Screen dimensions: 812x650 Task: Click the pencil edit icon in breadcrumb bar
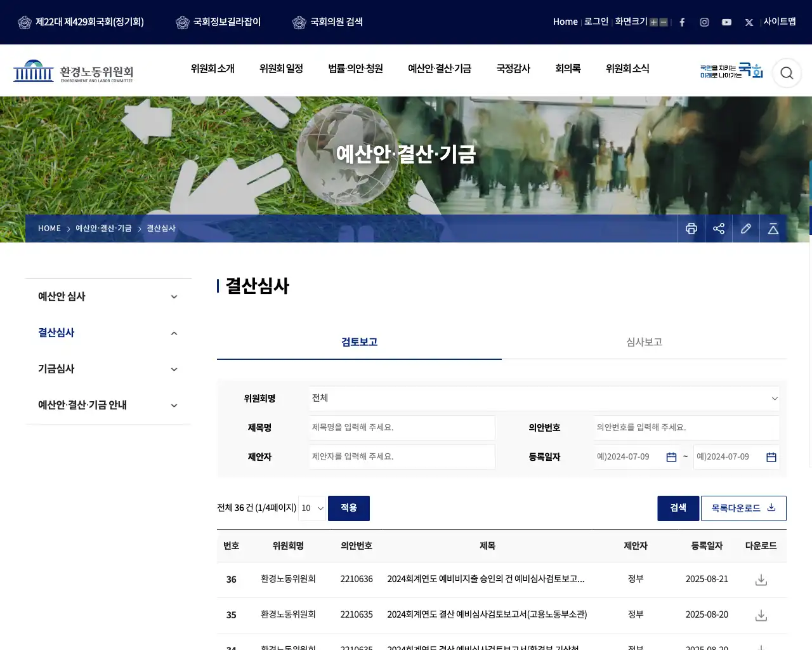coord(746,229)
